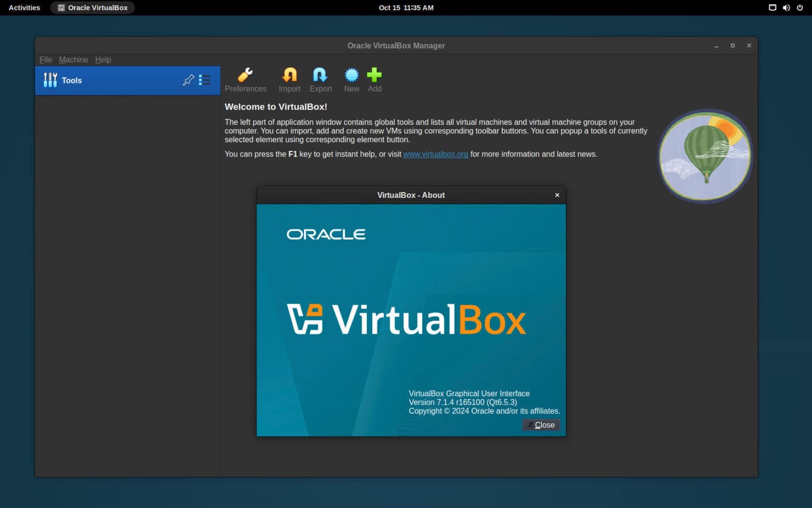Import an appliance with the Import icon
812x508 pixels.
[289, 79]
